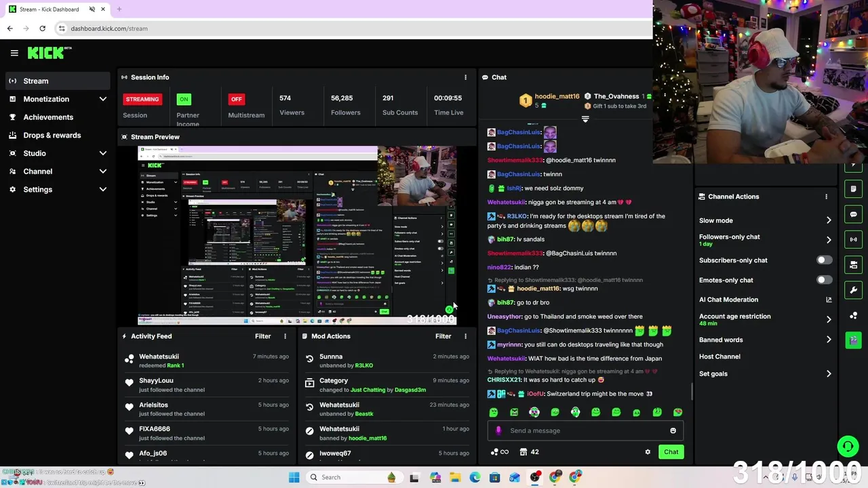Viewport: 868px width, 488px height.
Task: Open OBS Studio from the taskbar
Action: point(535,477)
